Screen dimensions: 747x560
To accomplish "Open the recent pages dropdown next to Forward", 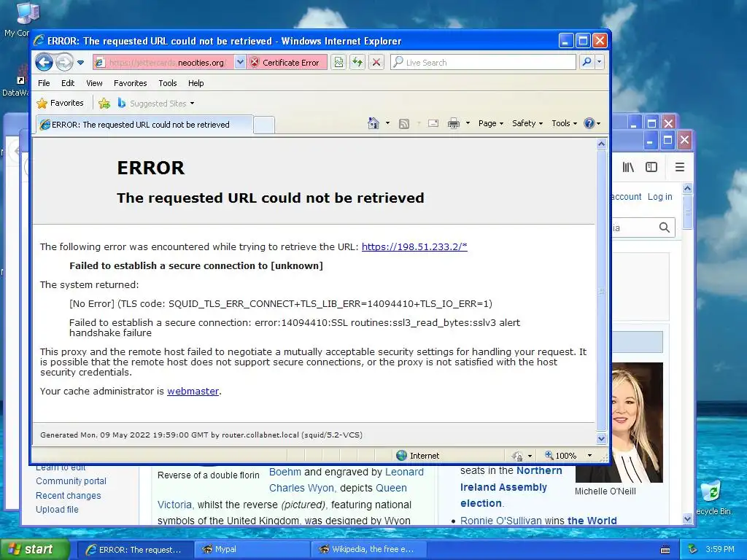I will pos(80,63).
